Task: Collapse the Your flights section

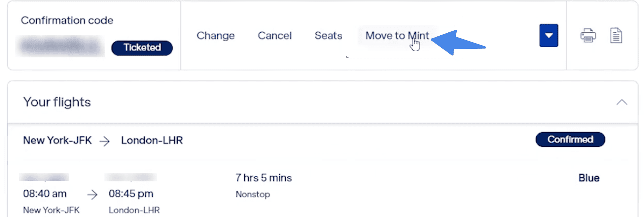Action: click(622, 102)
